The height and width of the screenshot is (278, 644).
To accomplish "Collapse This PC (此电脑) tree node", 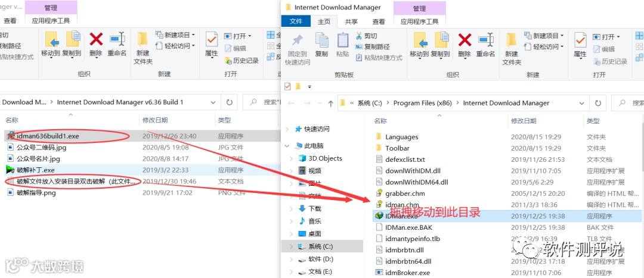I will [287, 146].
